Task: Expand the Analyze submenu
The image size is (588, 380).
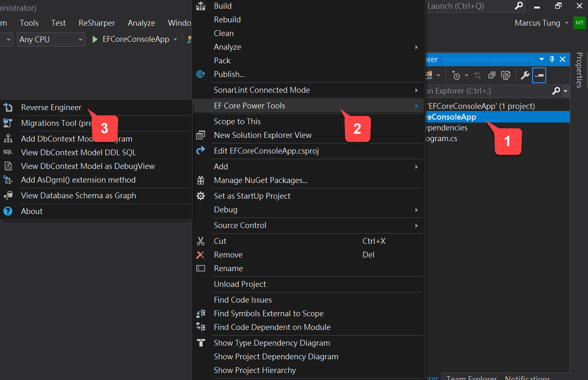Action: [416, 47]
